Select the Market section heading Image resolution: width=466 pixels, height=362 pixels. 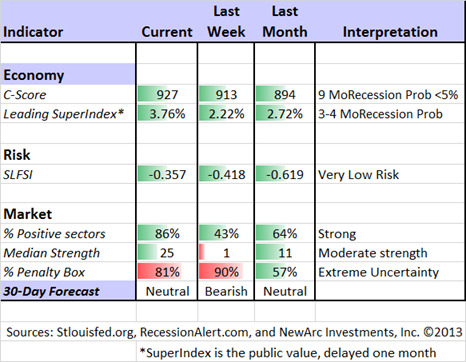click(x=28, y=214)
